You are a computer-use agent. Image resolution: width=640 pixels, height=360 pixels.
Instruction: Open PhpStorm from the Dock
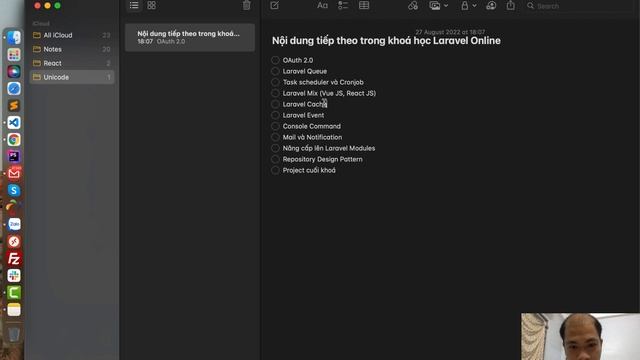tap(14, 156)
